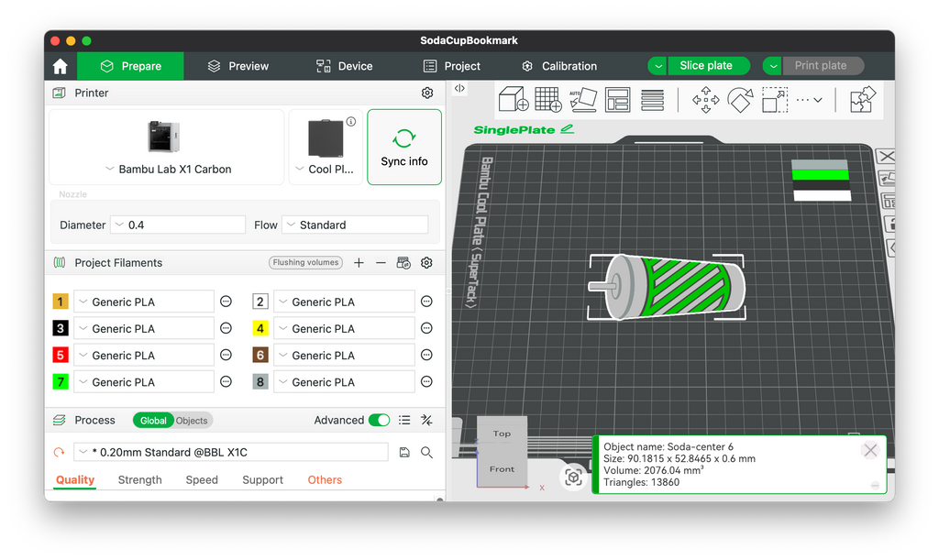Image resolution: width=939 pixels, height=560 pixels.
Task: Select the Move tool
Action: pos(705,100)
